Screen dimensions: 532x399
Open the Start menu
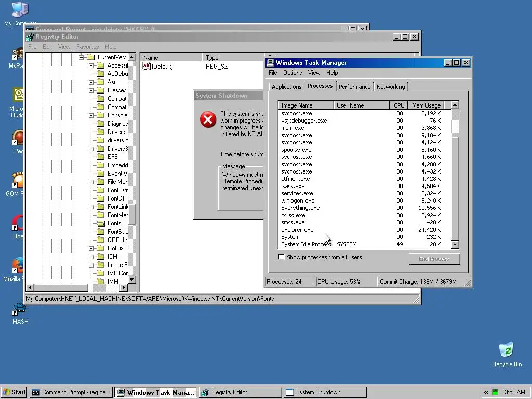14,392
